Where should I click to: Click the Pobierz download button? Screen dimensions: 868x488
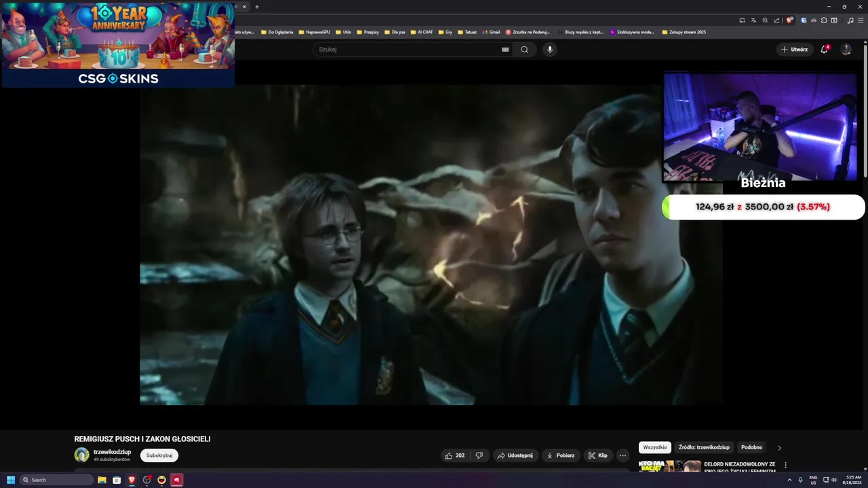tap(560, 455)
